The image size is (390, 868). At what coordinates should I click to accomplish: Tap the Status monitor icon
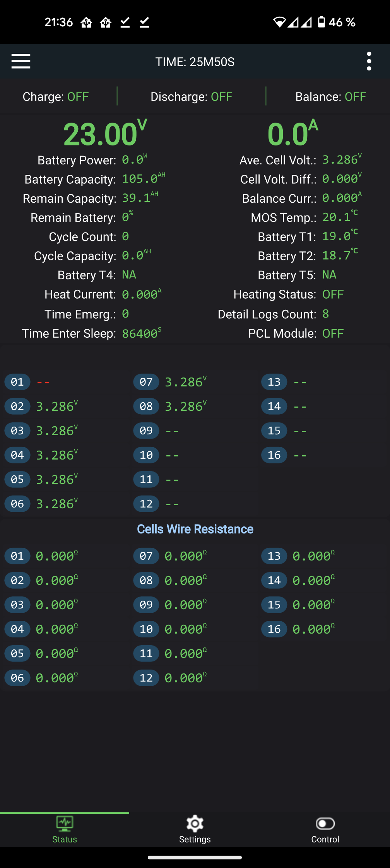(x=65, y=823)
